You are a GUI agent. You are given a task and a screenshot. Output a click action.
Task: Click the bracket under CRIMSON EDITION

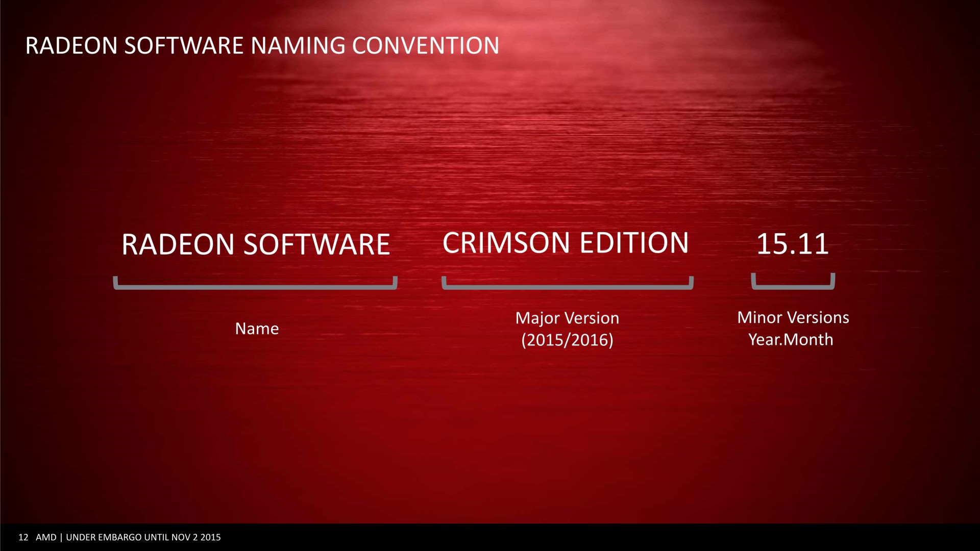click(x=567, y=287)
